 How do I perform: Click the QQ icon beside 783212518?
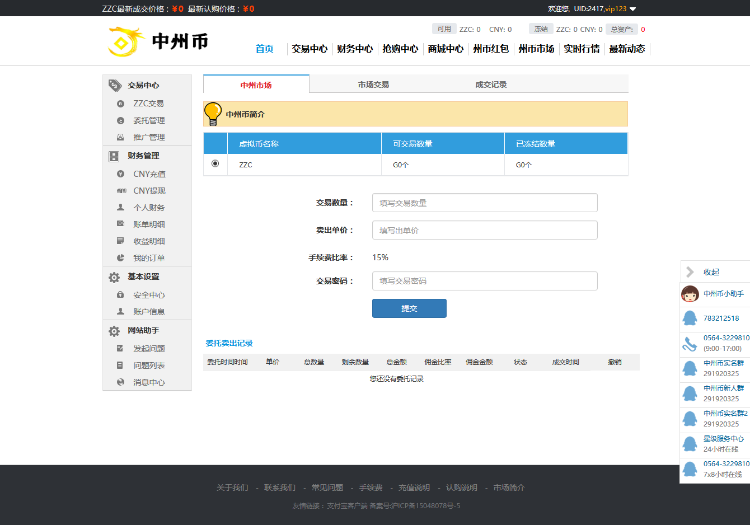point(690,318)
